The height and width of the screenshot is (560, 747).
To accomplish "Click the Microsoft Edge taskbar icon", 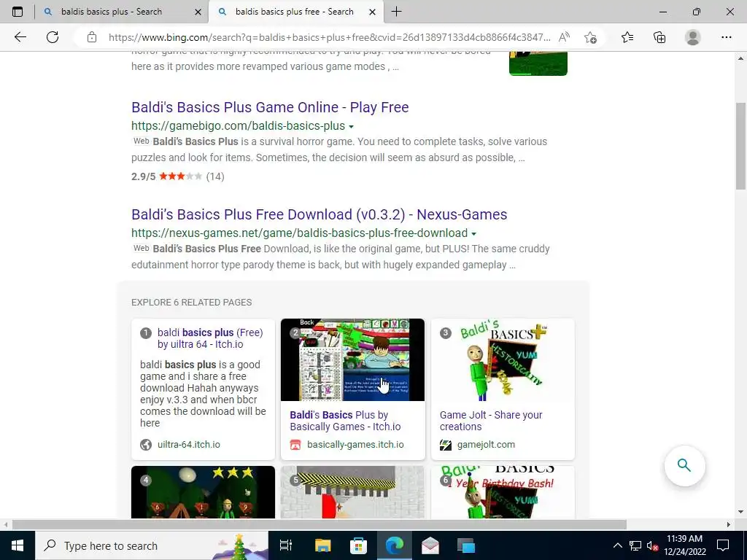I will (395, 545).
